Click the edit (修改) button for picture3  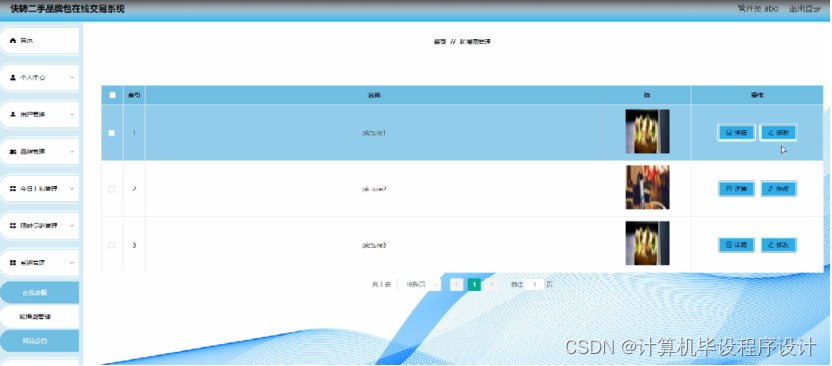tap(778, 245)
